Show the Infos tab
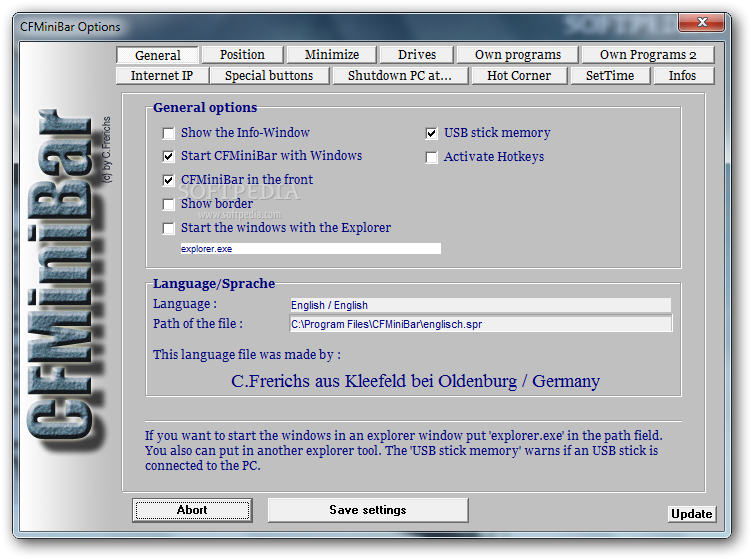Viewport: 752px width, 559px height. coord(682,76)
